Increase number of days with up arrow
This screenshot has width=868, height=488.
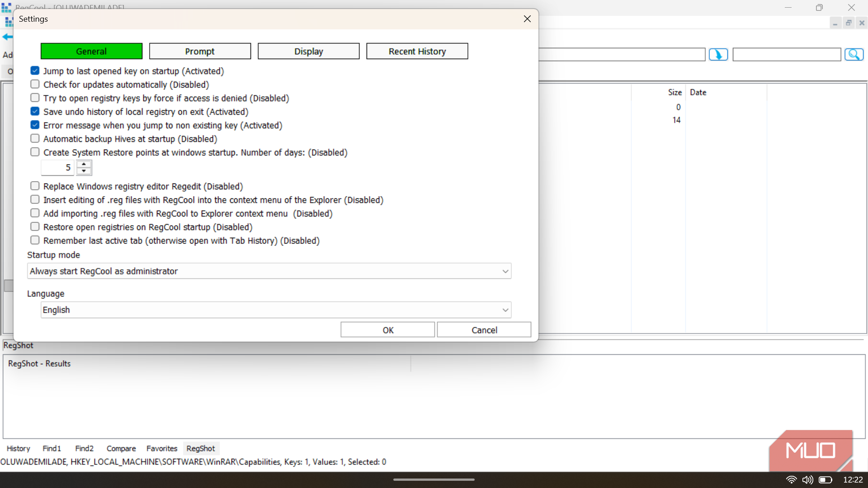point(84,164)
